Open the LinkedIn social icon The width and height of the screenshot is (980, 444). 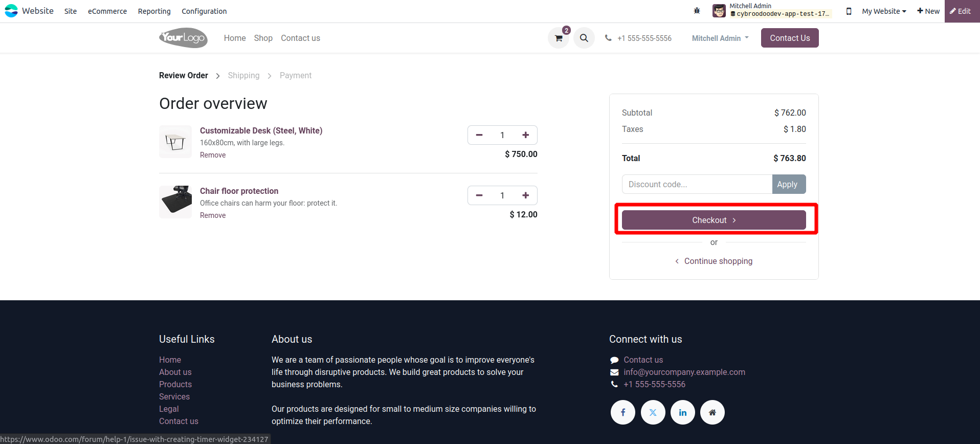682,412
